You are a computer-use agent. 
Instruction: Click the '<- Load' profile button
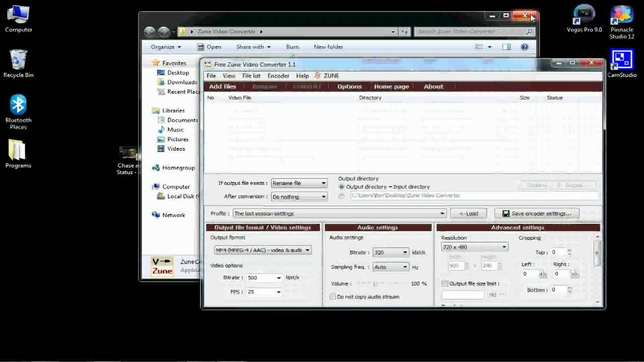click(x=469, y=214)
